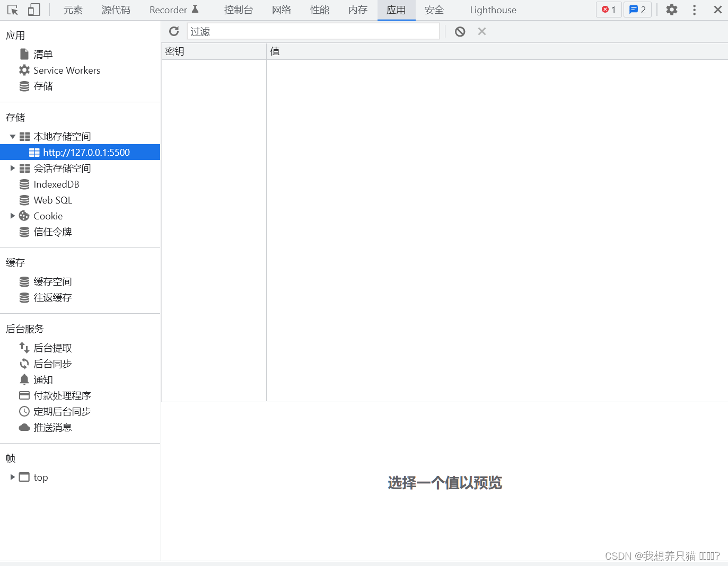Image resolution: width=728 pixels, height=566 pixels.
Task: Click the 通知 bell icon
Action: point(24,379)
